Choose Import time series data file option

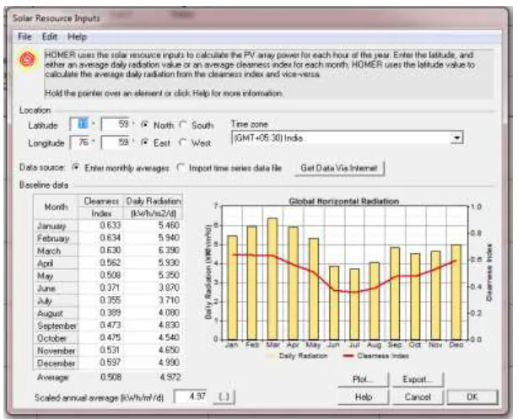(181, 168)
